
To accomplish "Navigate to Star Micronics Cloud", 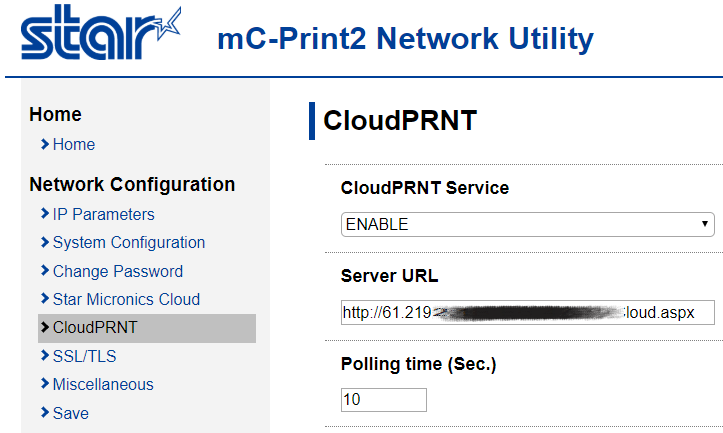I will [x=126, y=299].
